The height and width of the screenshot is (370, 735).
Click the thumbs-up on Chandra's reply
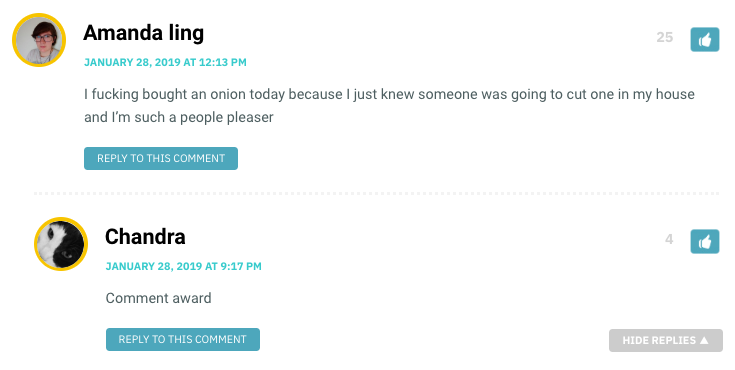point(705,242)
